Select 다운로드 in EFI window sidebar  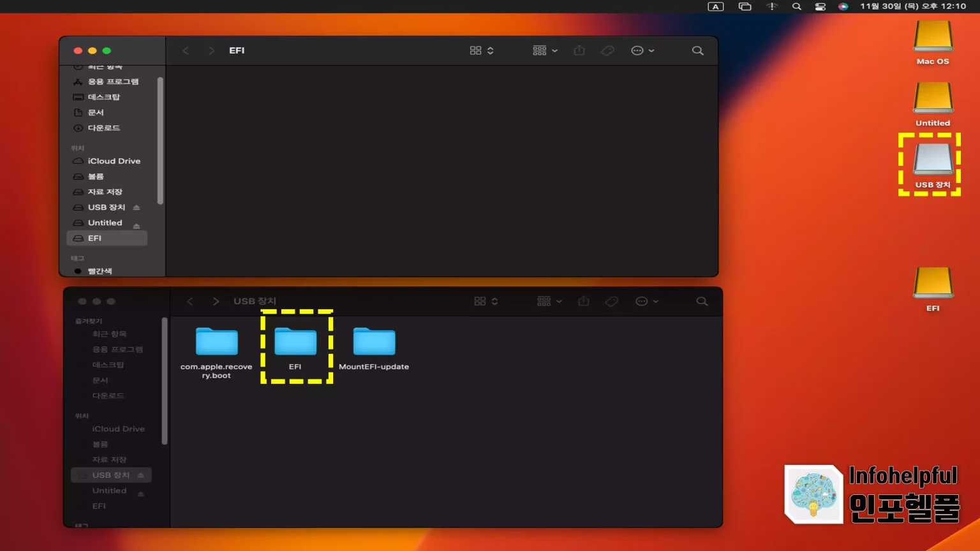tap(107, 128)
